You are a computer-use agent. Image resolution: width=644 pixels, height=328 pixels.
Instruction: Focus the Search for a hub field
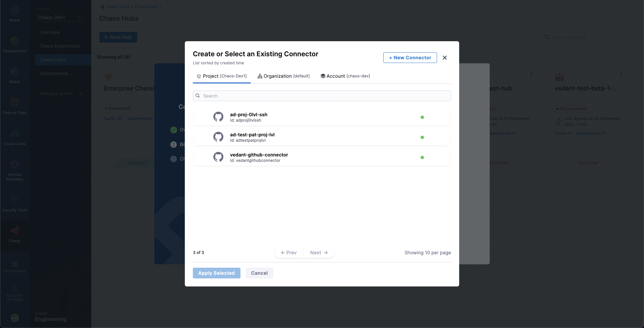tap(588, 37)
